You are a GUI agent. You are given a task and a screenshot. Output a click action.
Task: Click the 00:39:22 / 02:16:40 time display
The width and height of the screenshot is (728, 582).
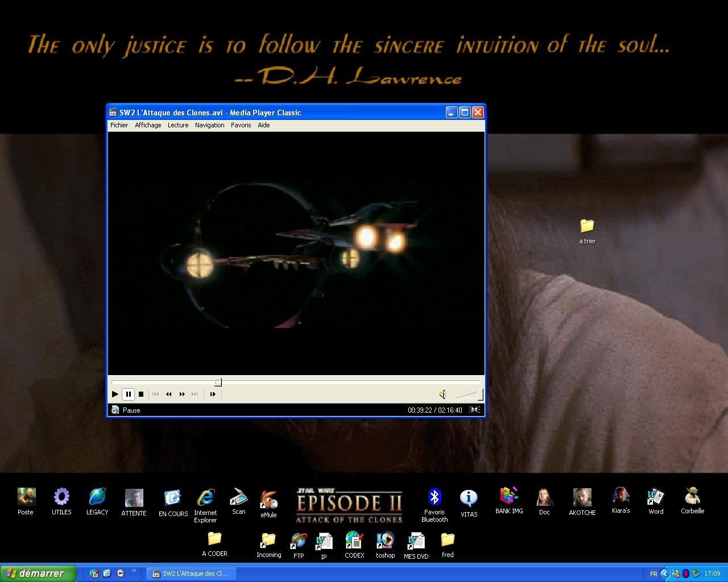(x=435, y=410)
